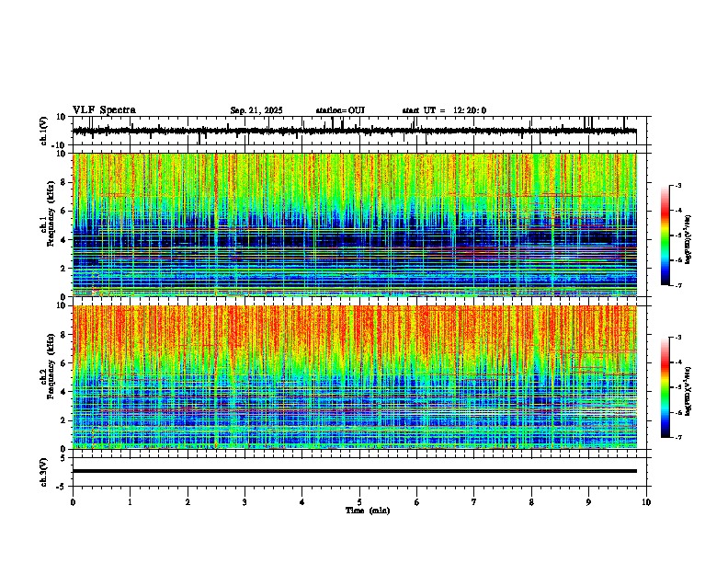Click the "-3" label on ch.1 color scale
This screenshot has height=563, width=728.
pyautogui.click(x=678, y=186)
